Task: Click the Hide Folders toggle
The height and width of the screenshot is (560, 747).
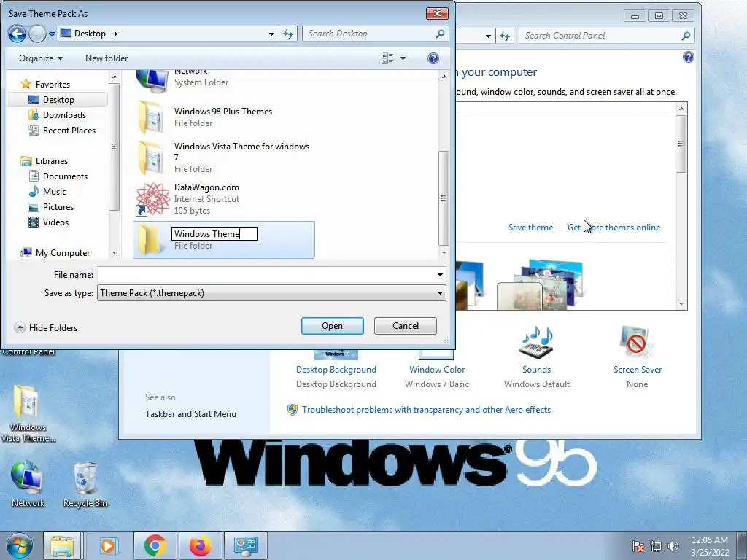Action: (x=46, y=327)
